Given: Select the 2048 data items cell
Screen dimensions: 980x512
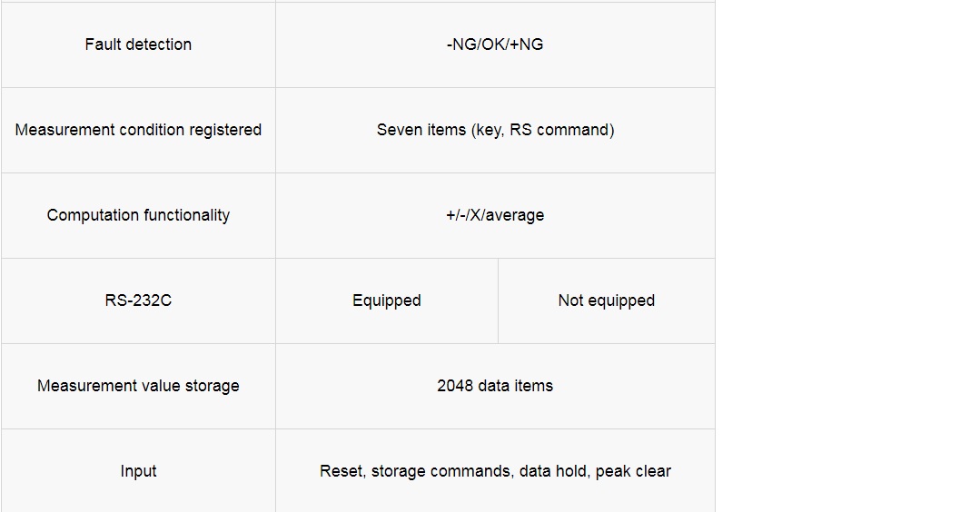Looking at the screenshot, I should coord(495,386).
